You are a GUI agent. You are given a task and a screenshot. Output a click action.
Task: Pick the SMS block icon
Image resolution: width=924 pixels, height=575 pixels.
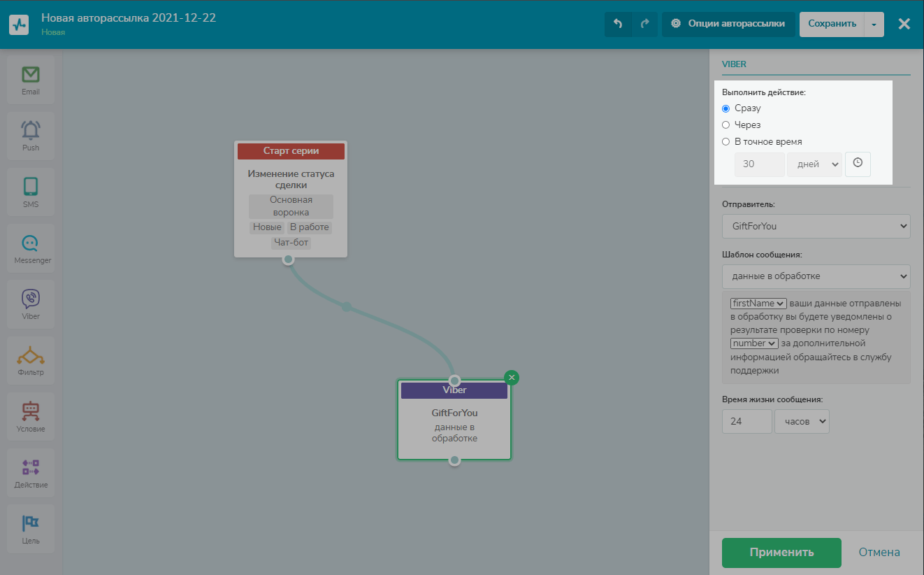(x=30, y=187)
